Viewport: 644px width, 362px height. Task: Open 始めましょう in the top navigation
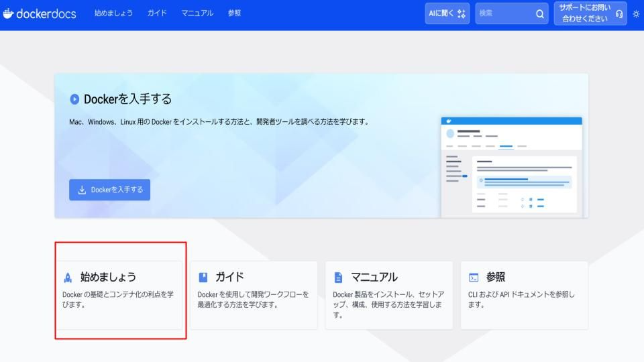coord(113,14)
